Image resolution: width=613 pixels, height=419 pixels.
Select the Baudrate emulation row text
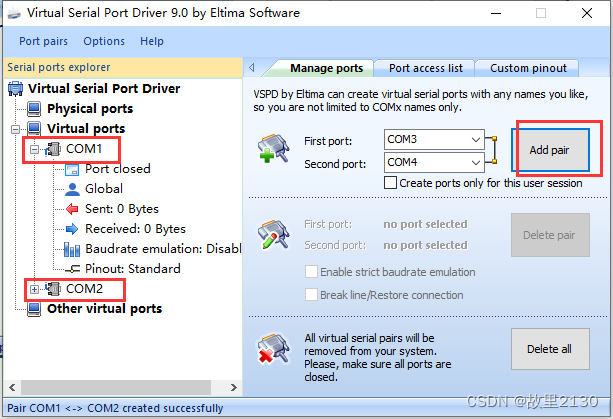[x=163, y=249]
